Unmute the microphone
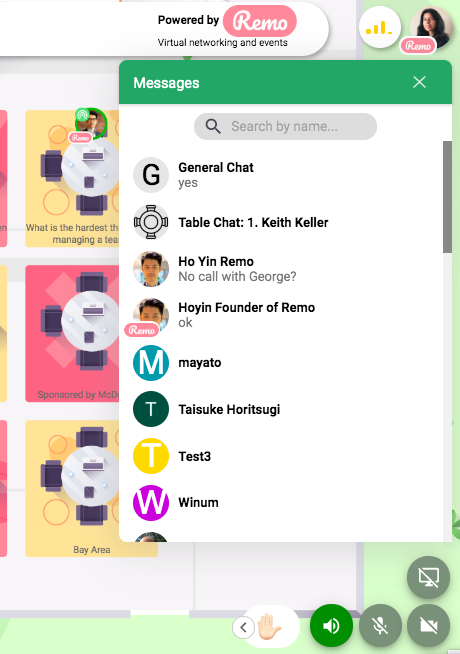Screen dimensions: 460x654 point(380,626)
